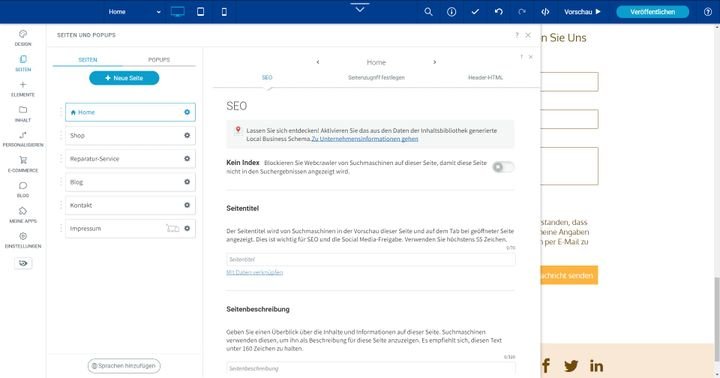Close the Seiten und Popups panel
Screen dimensions: 720x378
(528, 35)
